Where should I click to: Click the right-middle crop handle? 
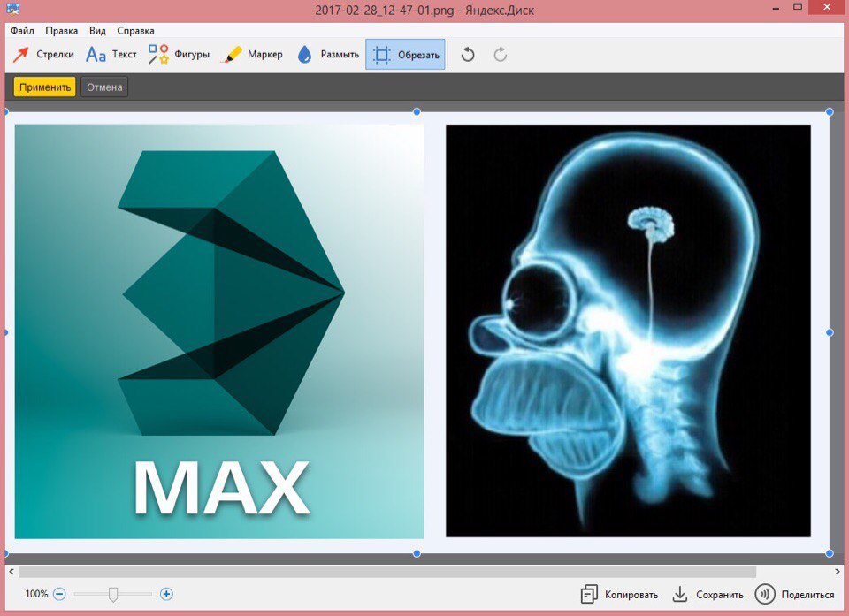pos(830,332)
